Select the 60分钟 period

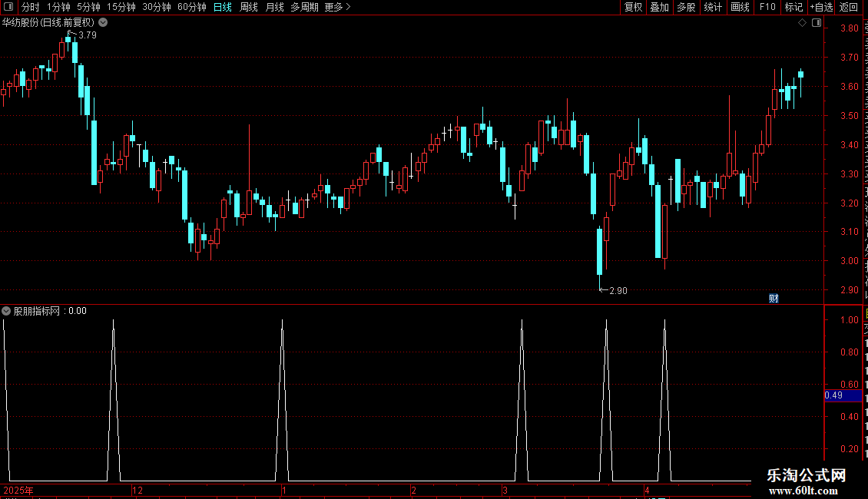coord(191,7)
